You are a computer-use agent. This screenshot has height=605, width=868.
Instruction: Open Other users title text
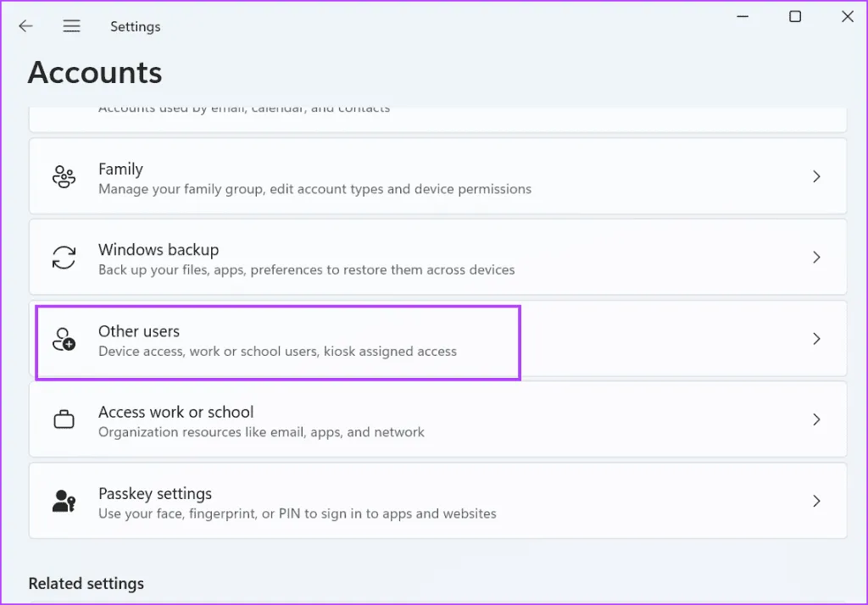(139, 331)
